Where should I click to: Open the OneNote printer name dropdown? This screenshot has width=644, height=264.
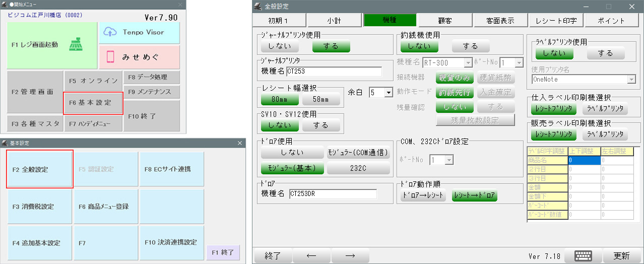(631, 80)
